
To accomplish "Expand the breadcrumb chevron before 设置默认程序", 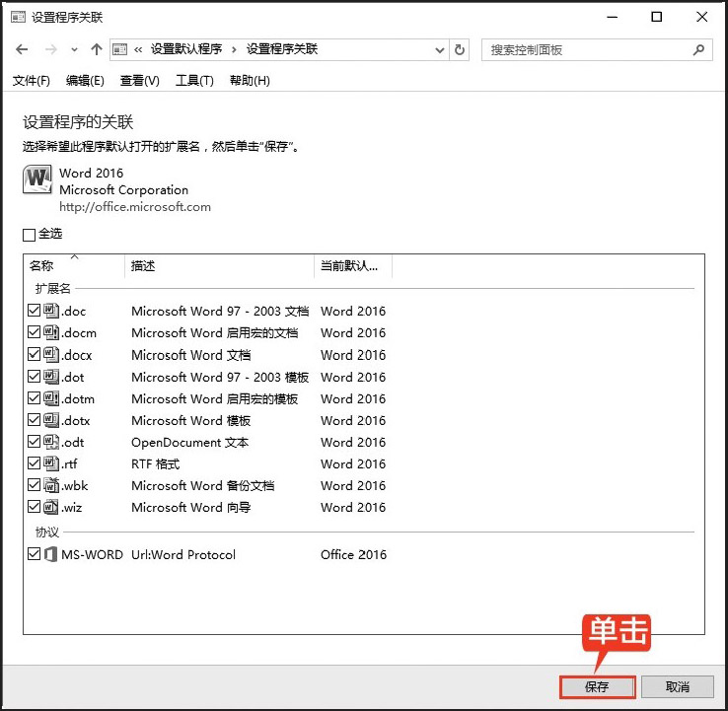I will [x=138, y=49].
